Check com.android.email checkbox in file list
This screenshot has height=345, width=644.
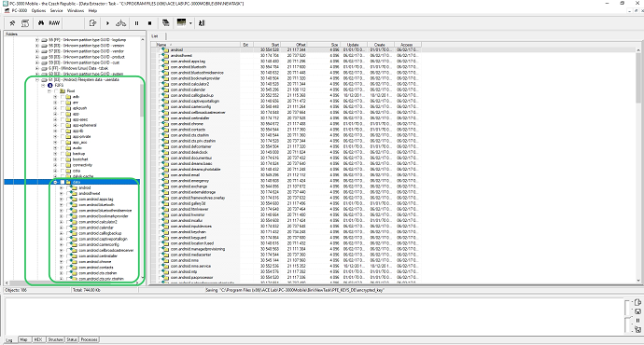point(160,174)
